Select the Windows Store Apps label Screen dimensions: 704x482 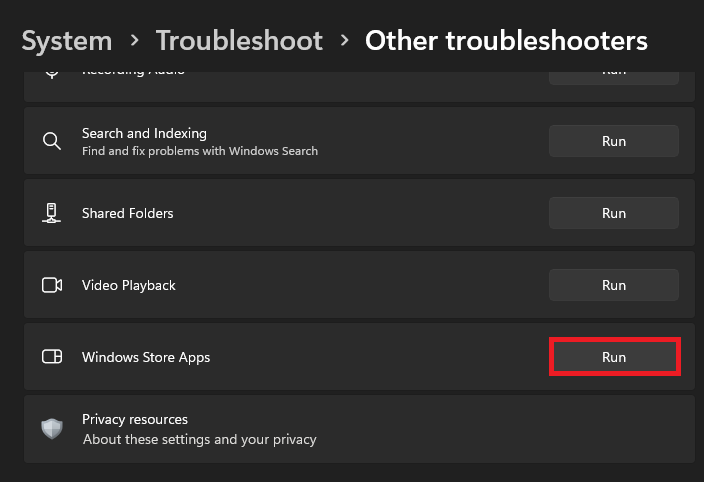pyautogui.click(x=146, y=357)
